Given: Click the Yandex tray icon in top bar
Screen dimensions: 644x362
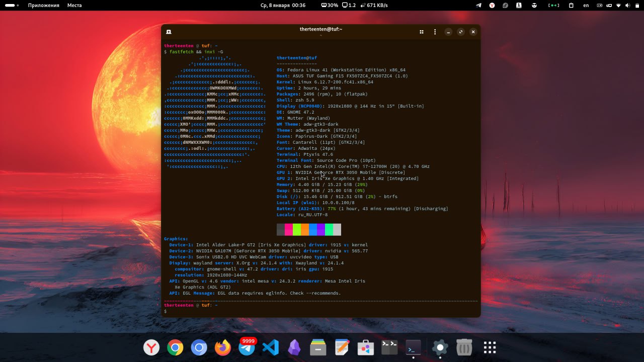Looking at the screenshot, I should (492, 5).
